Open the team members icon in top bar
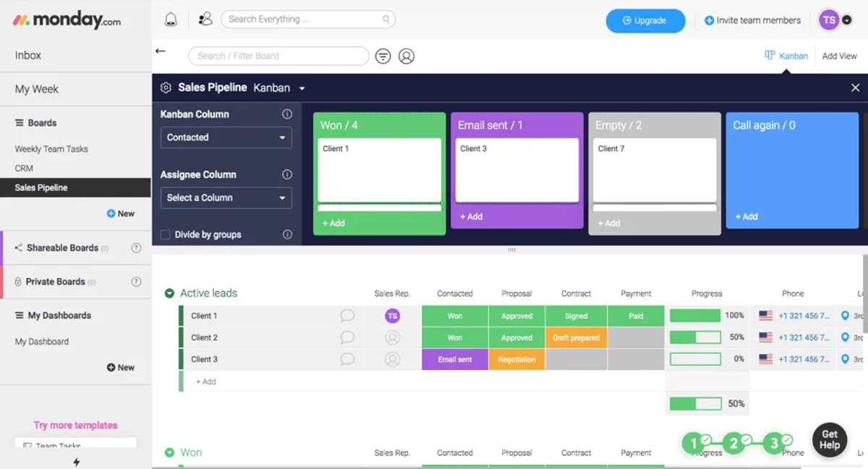This screenshot has width=868, height=469. 205,20
